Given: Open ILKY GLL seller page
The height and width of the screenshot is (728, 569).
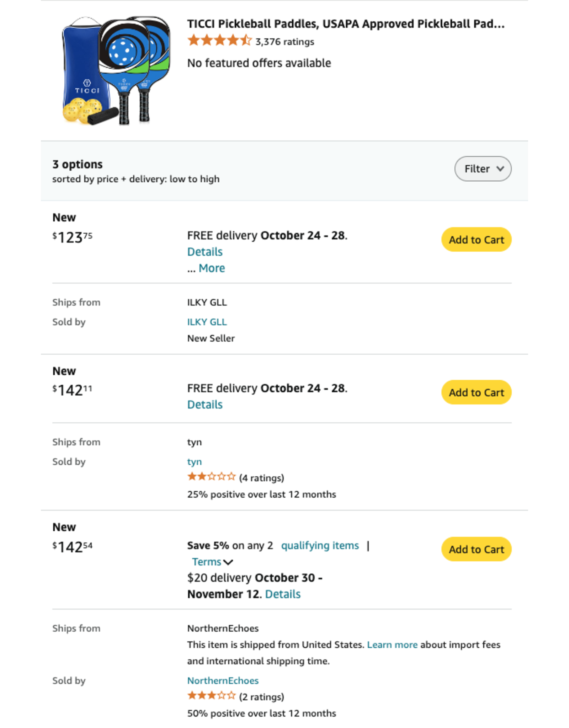Looking at the screenshot, I should click(x=207, y=322).
